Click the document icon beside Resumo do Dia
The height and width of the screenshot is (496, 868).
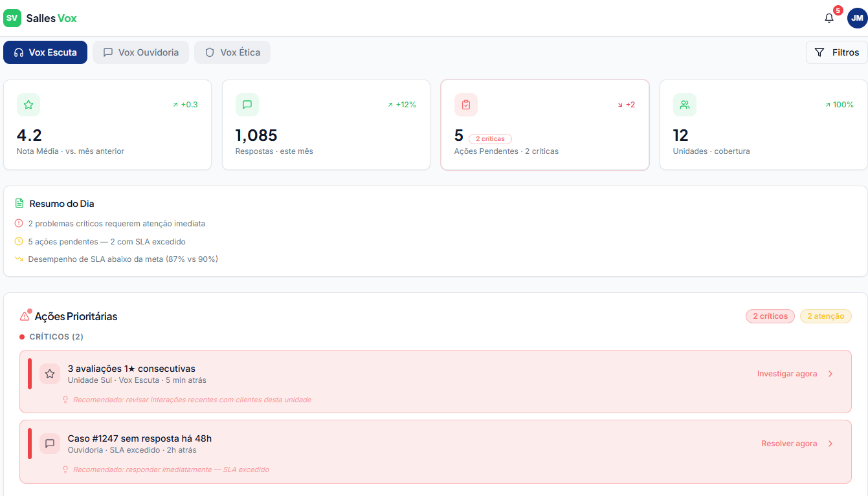[x=19, y=202]
